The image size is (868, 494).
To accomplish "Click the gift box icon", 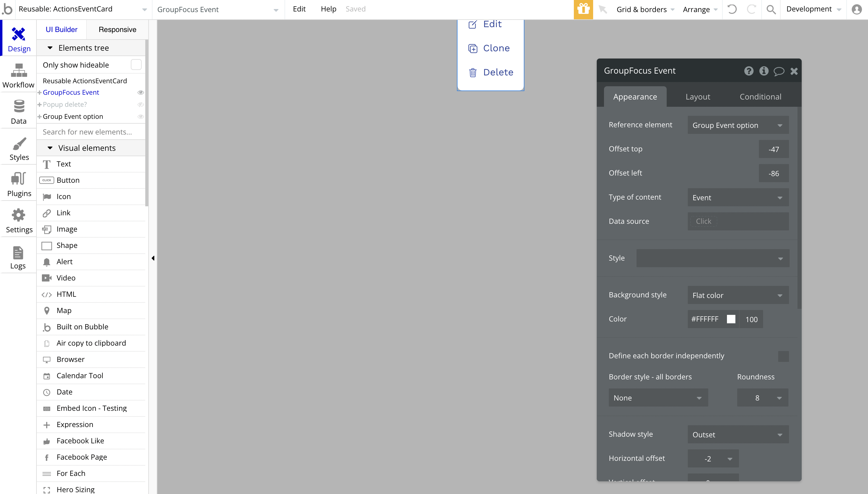I will 583,9.
